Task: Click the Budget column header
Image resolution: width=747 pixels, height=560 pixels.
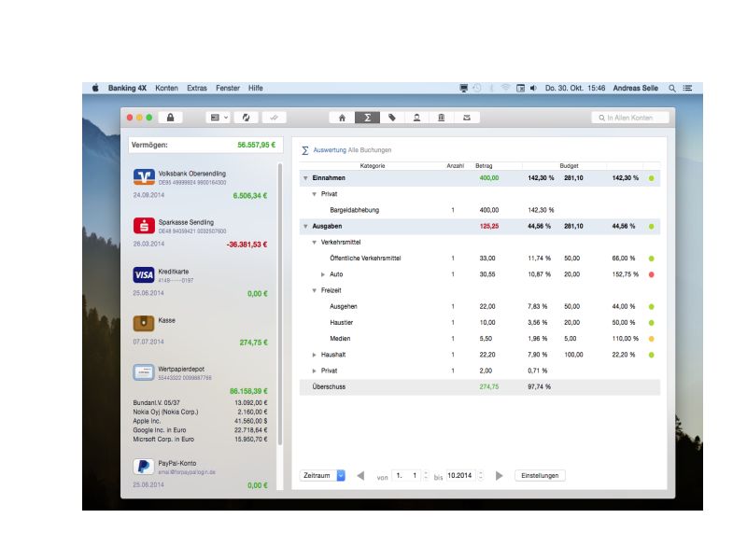Action: [x=569, y=166]
